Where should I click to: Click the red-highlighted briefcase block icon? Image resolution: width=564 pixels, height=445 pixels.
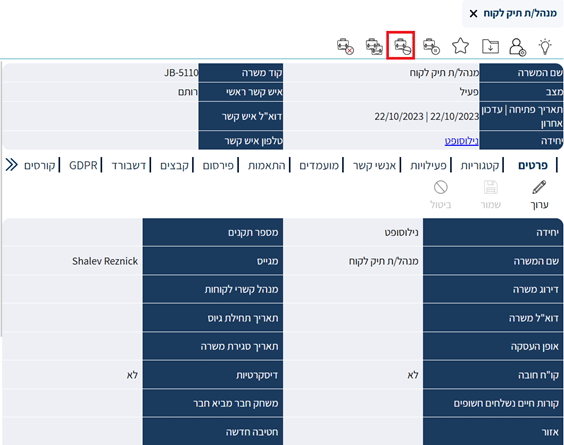401,45
